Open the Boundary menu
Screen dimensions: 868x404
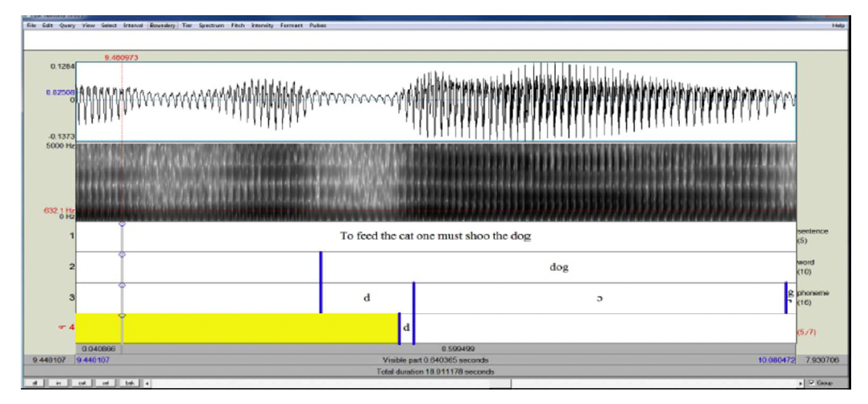[x=162, y=26]
